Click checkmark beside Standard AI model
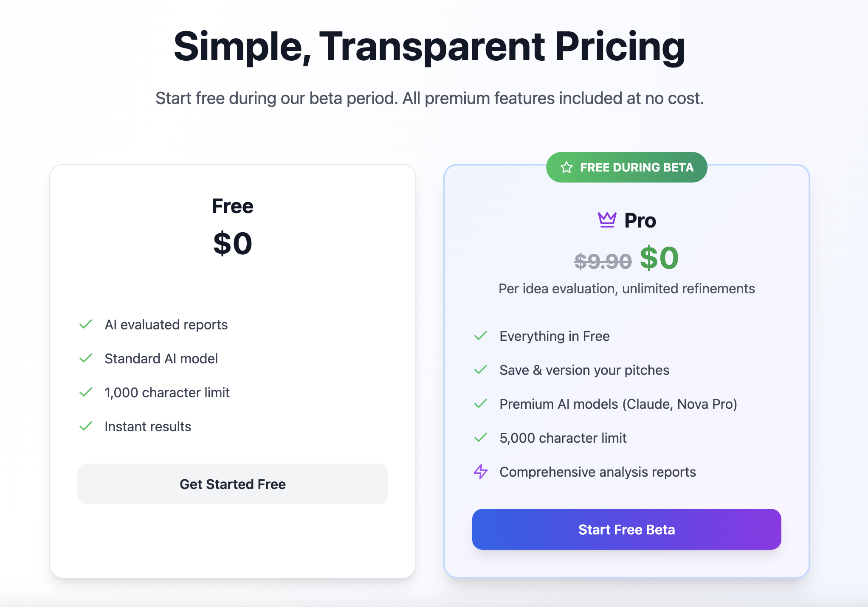Viewport: 868px width, 607px height. [86, 358]
